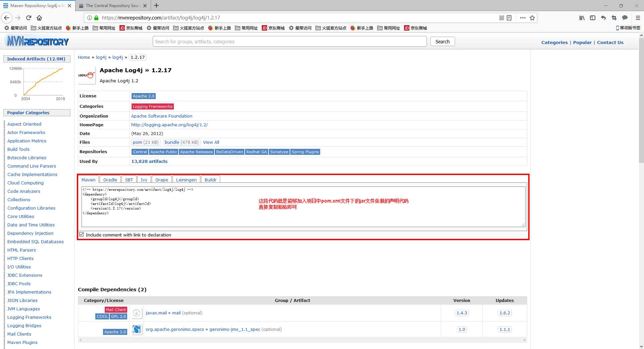Select the SBT dependency tab
The width and height of the screenshot is (644, 349).
pyautogui.click(x=129, y=180)
